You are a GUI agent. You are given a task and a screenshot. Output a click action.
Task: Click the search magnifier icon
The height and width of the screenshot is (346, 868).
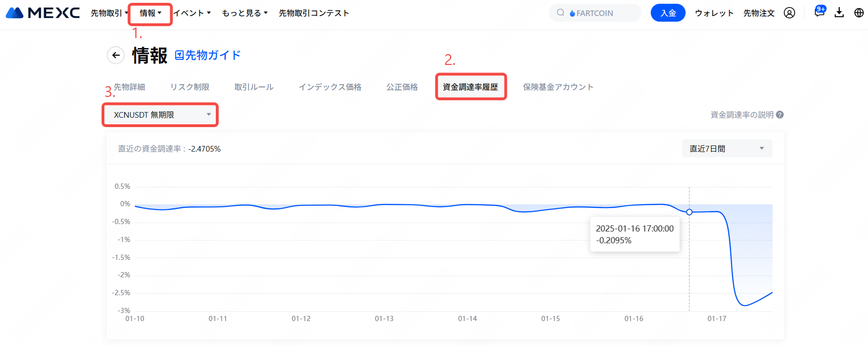[560, 13]
